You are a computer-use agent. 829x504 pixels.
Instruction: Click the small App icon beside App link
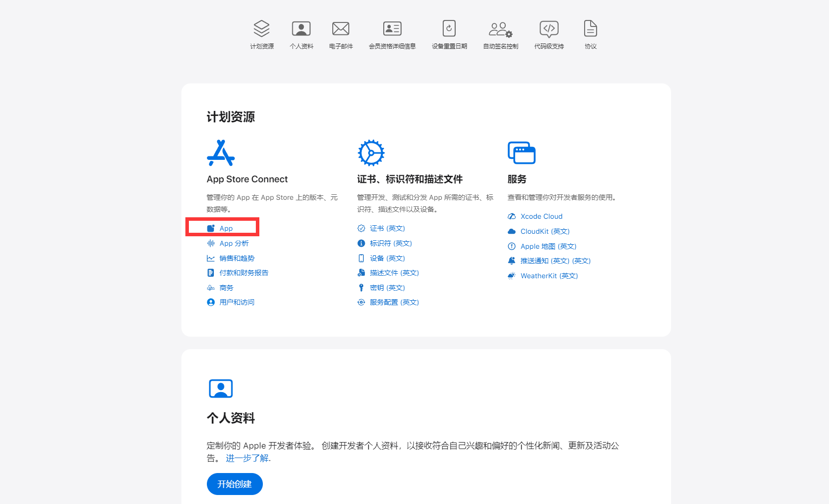(211, 228)
